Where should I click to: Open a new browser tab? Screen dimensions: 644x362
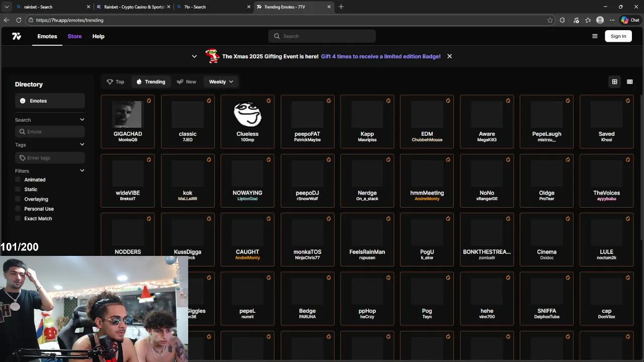[341, 7]
